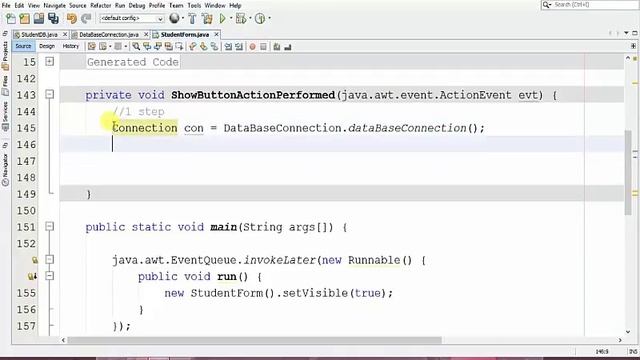Go to next bookmark icon

pyautogui.click(x=203, y=47)
